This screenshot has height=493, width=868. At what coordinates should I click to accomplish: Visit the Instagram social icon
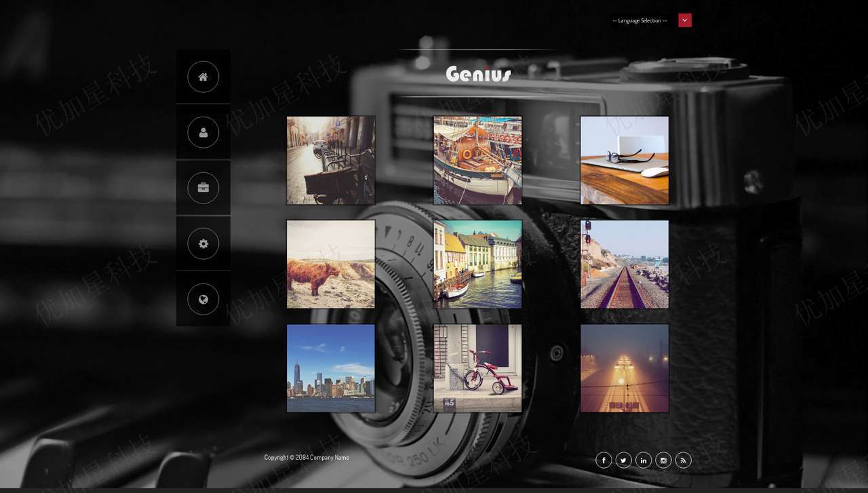tap(663, 460)
